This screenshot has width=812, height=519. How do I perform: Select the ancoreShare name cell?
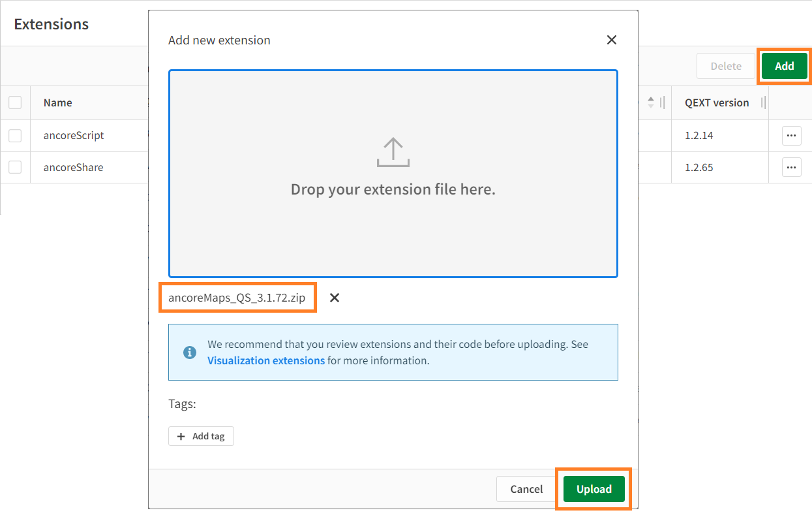coord(74,167)
